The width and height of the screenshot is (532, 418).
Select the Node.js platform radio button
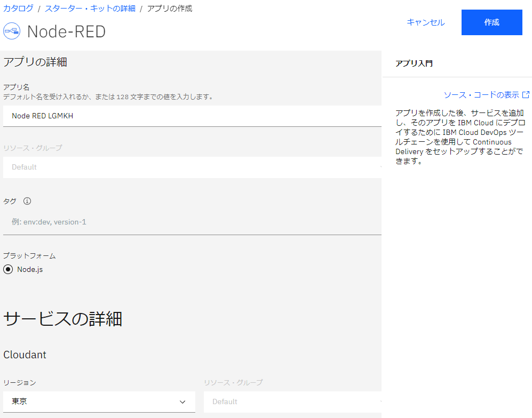[x=8, y=269]
